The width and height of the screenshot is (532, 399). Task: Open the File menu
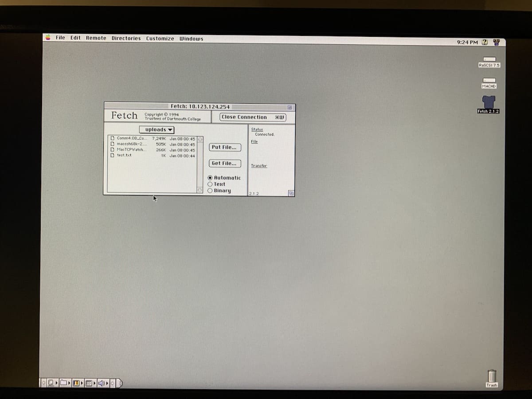click(x=60, y=38)
